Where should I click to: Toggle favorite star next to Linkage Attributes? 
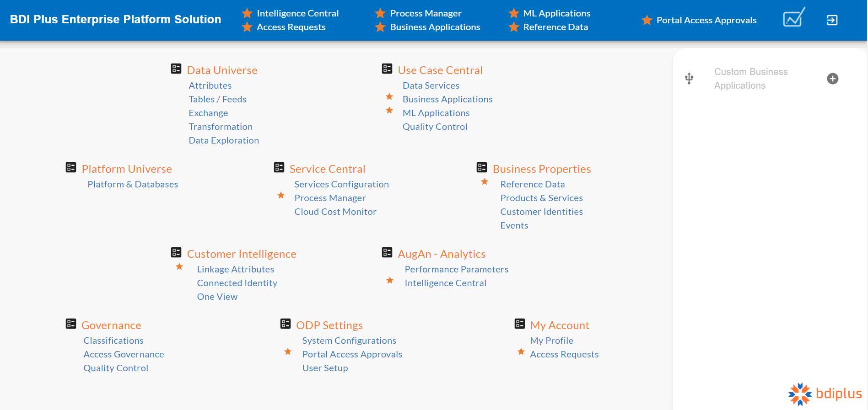179,267
